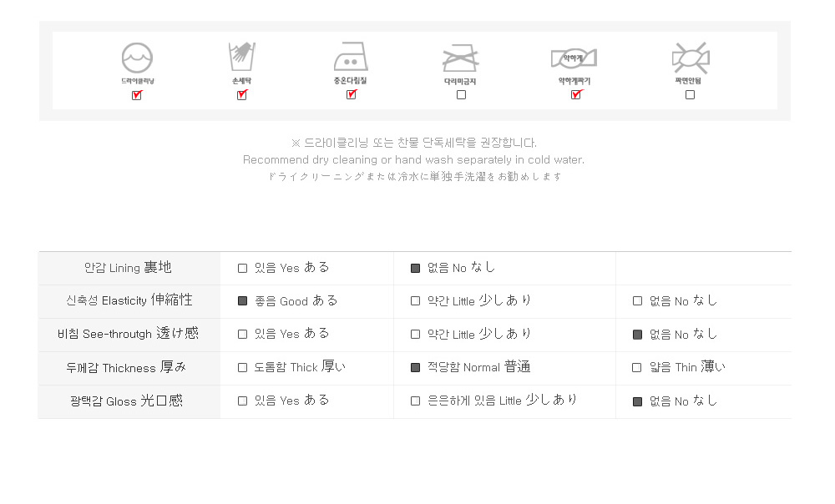
Task: Click the medium-heat iron icon
Action: 351,57
